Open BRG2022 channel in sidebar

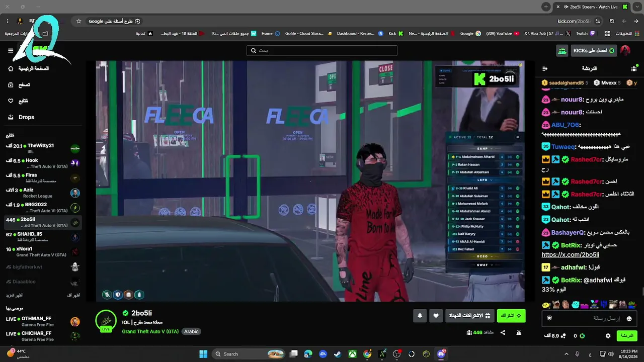click(43, 207)
